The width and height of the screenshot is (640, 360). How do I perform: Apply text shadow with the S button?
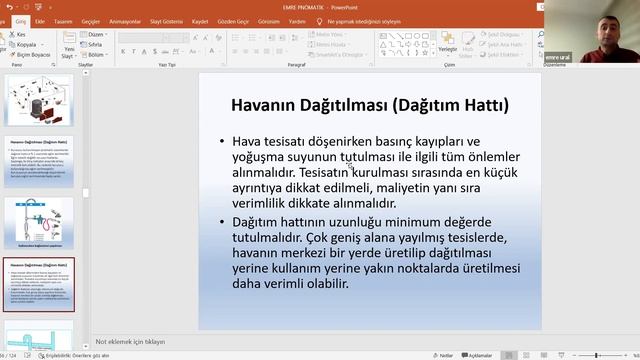tap(155, 51)
